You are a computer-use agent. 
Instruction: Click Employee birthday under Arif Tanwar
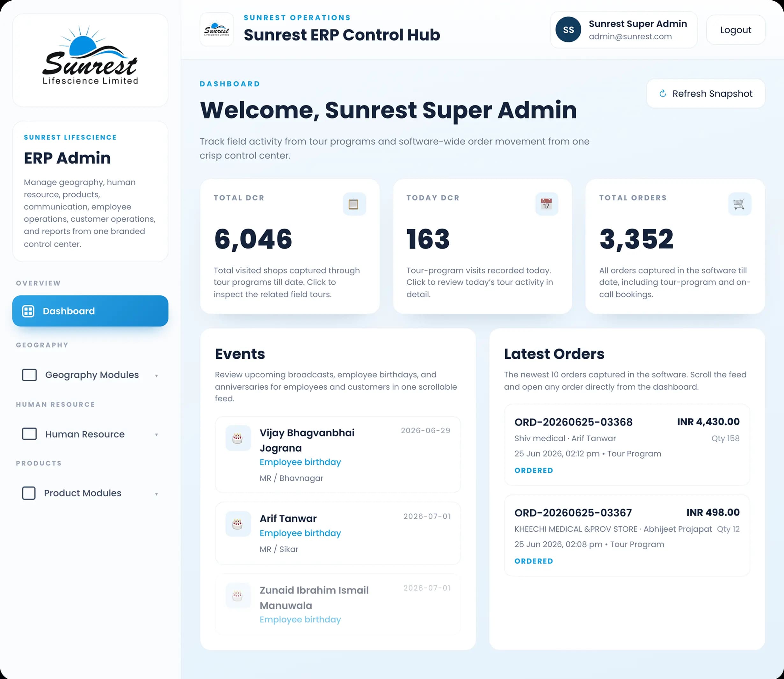click(x=300, y=533)
